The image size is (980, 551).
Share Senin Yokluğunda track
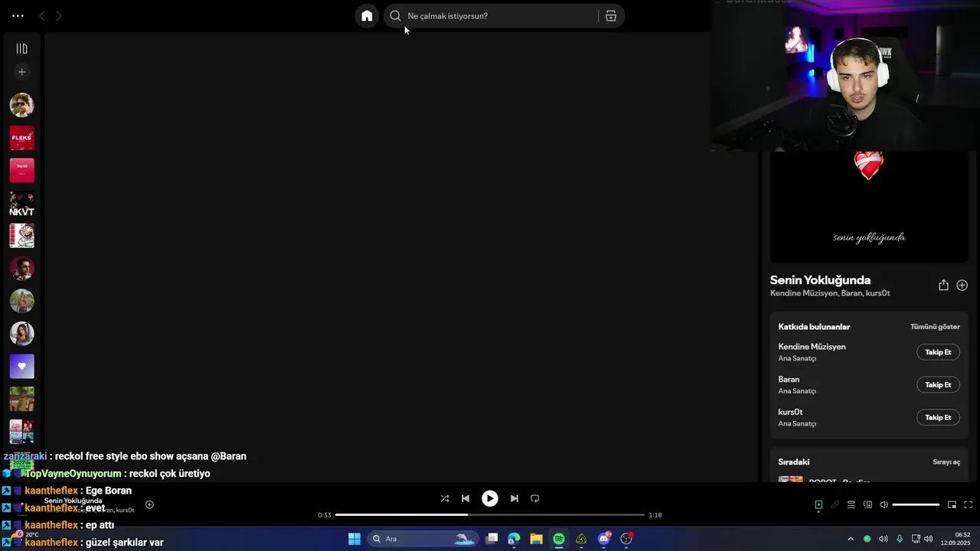[x=943, y=285]
